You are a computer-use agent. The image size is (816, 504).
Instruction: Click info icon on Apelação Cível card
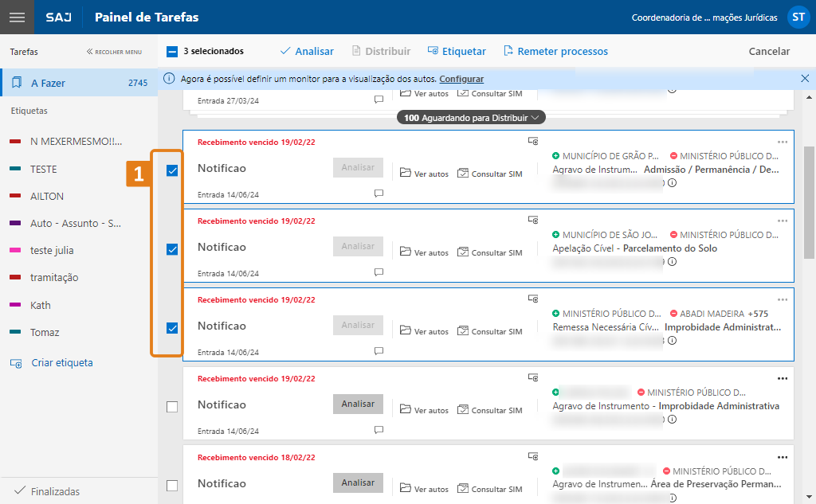pos(672,262)
